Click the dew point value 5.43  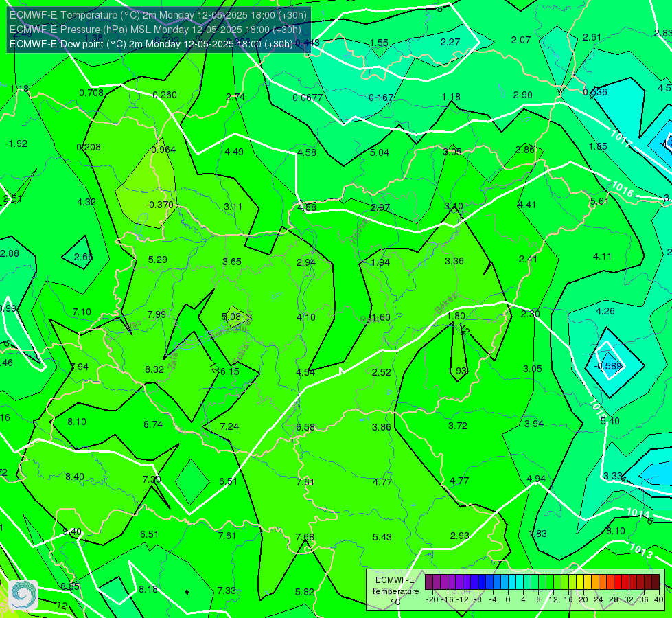tap(382, 536)
